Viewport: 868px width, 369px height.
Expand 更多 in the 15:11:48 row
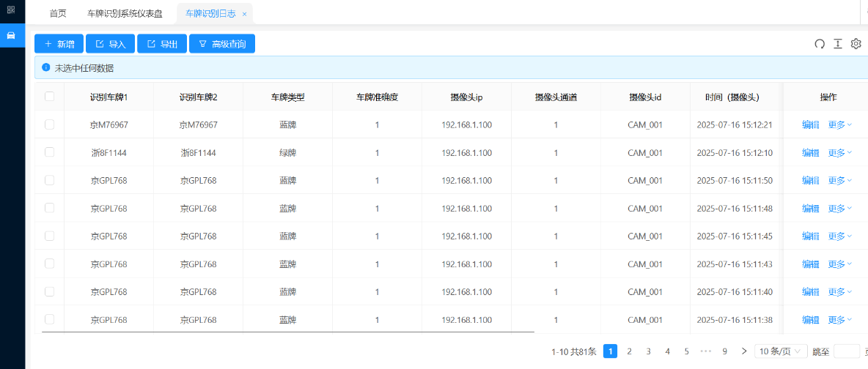(x=839, y=209)
